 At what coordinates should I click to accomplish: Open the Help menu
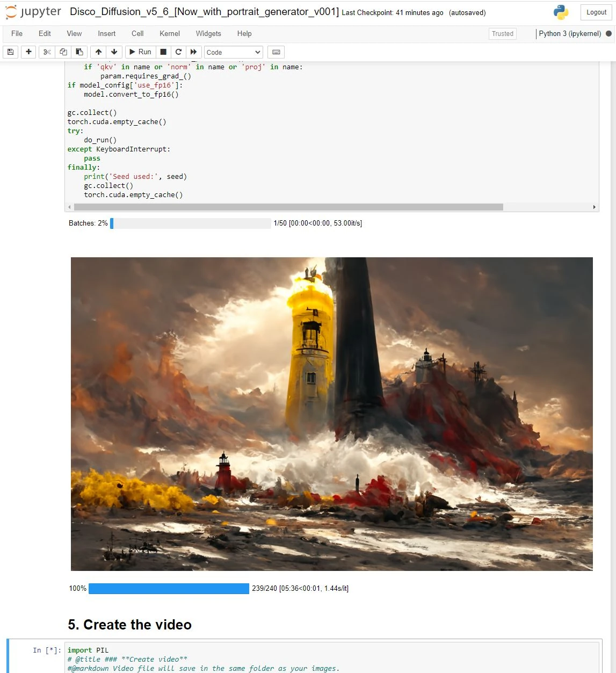tap(244, 33)
